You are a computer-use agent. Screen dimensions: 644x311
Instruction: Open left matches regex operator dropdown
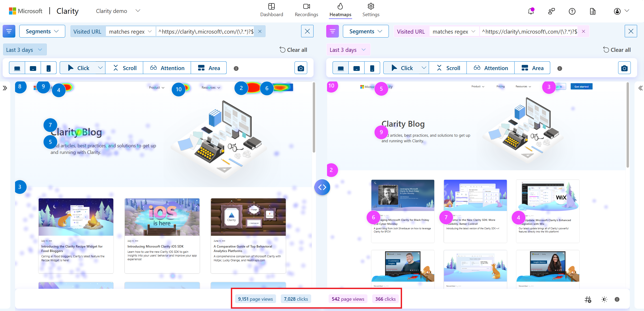130,31
